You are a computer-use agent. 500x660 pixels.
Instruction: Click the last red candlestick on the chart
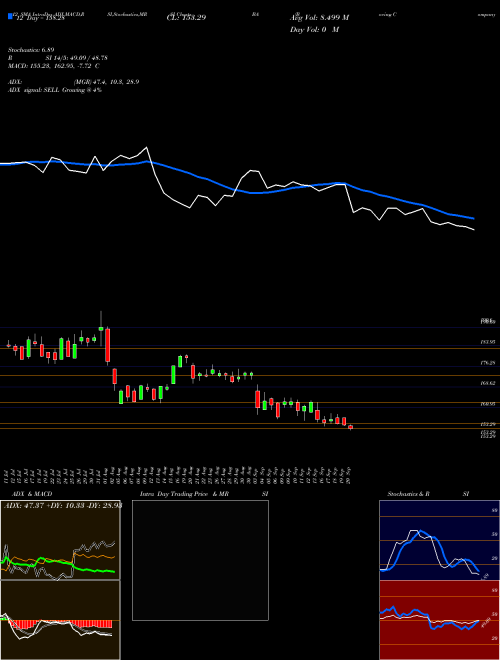coord(350,427)
